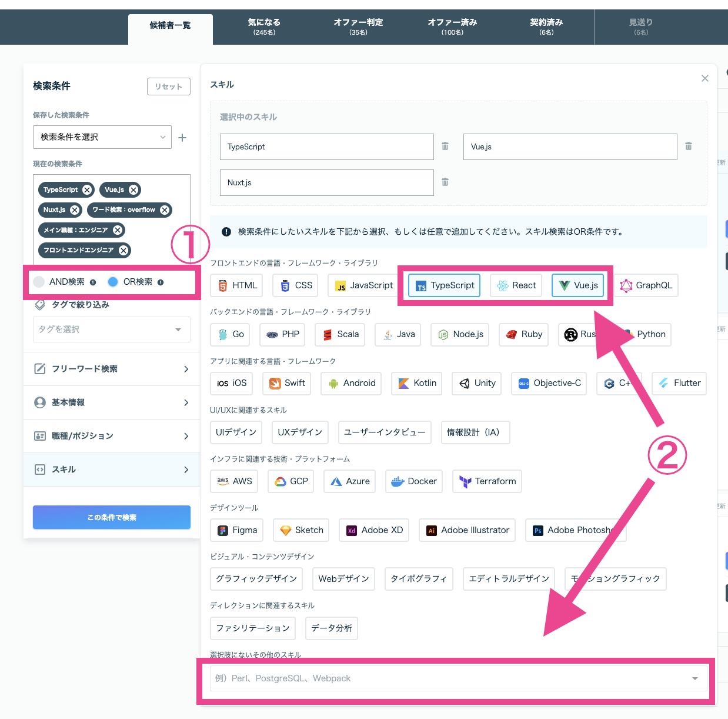Click the この条件で検索 button
728x719 pixels.
(x=112, y=517)
